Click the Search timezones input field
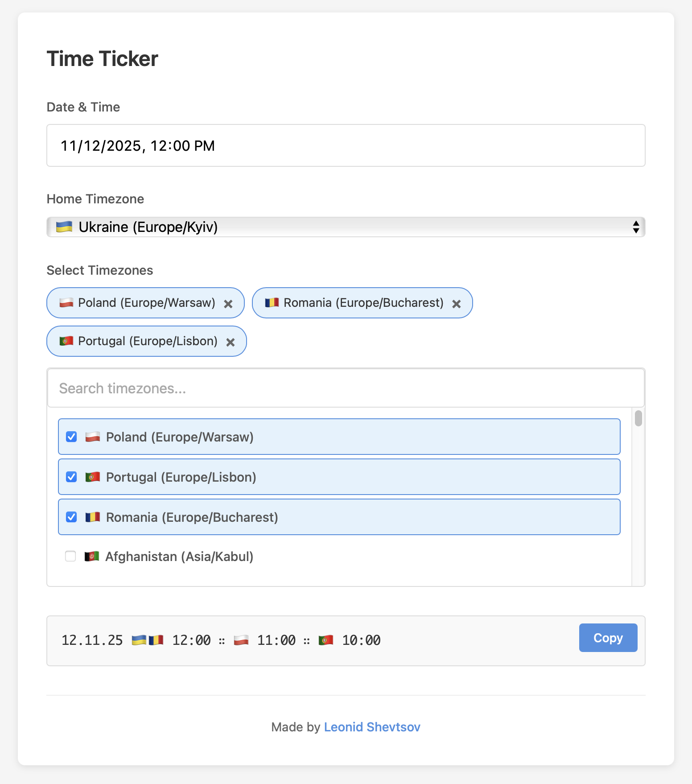Image resolution: width=692 pixels, height=784 pixels. click(x=346, y=388)
